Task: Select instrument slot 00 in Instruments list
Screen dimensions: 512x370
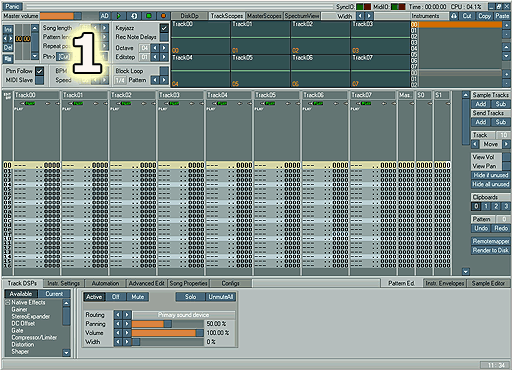Action: (x=456, y=24)
